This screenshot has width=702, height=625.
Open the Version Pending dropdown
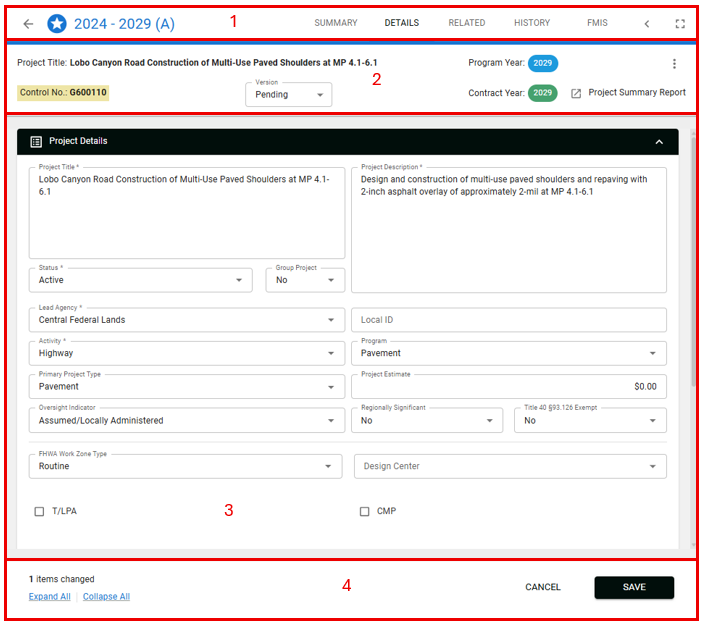click(289, 94)
